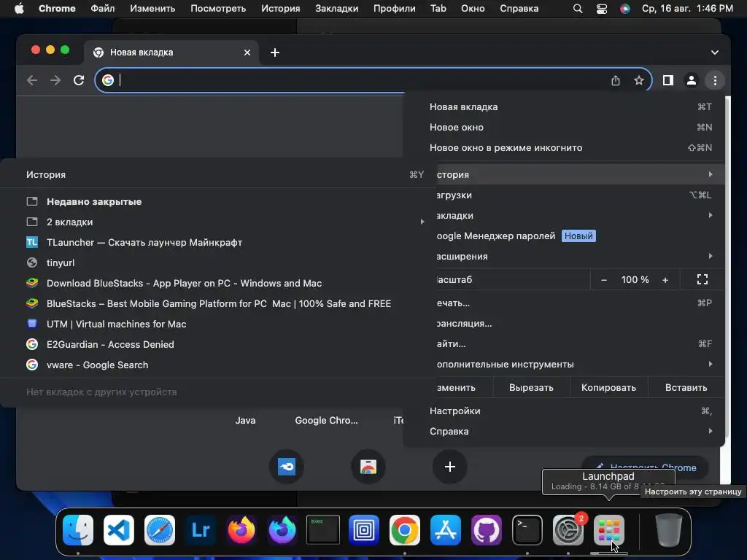
Task: Open a new tab with plus icon
Action: click(275, 52)
